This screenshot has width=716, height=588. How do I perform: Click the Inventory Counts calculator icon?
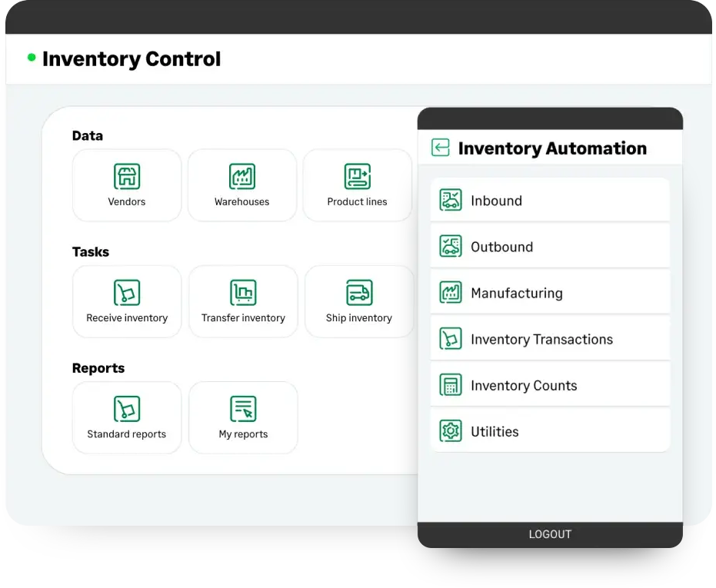pos(451,385)
